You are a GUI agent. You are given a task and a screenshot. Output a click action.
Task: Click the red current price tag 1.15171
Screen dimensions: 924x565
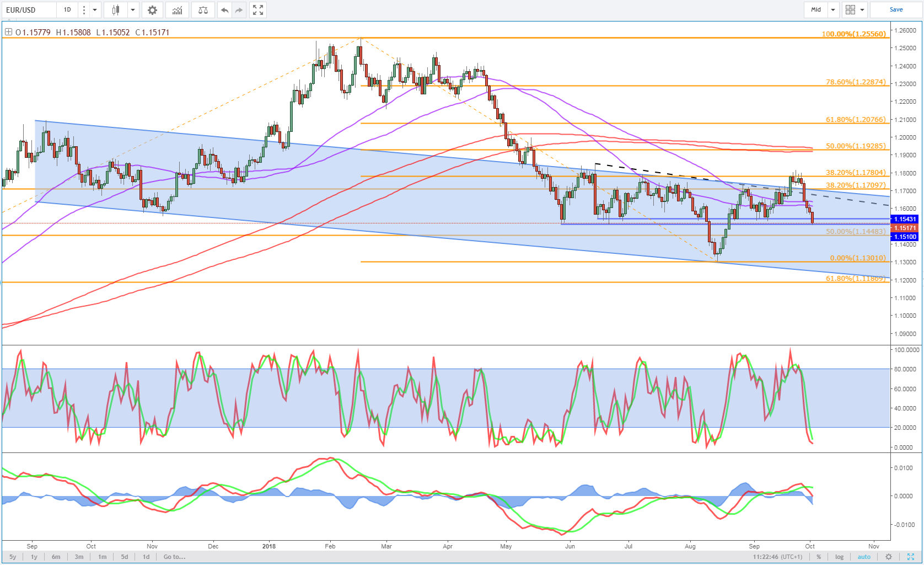[905, 228]
